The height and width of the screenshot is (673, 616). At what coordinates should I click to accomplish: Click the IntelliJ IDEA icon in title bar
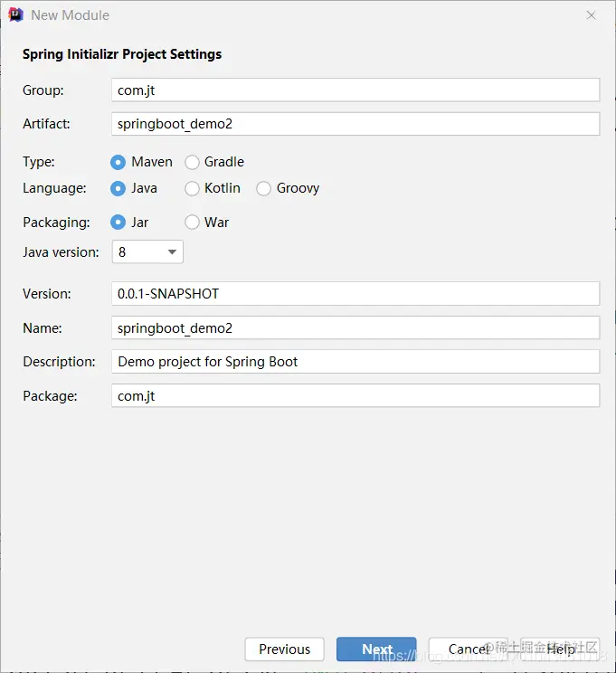[15, 14]
